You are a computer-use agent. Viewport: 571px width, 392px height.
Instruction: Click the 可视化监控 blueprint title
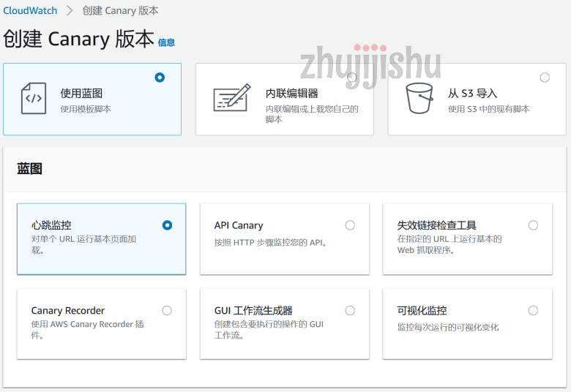422,311
